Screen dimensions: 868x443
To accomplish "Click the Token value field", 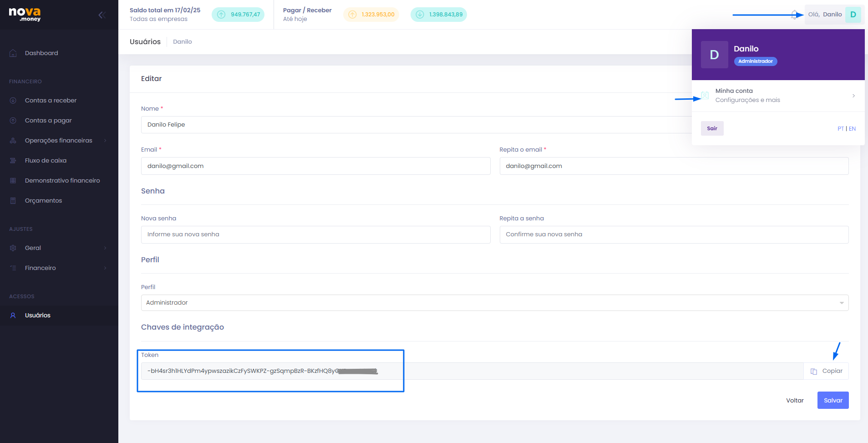I will pos(472,371).
